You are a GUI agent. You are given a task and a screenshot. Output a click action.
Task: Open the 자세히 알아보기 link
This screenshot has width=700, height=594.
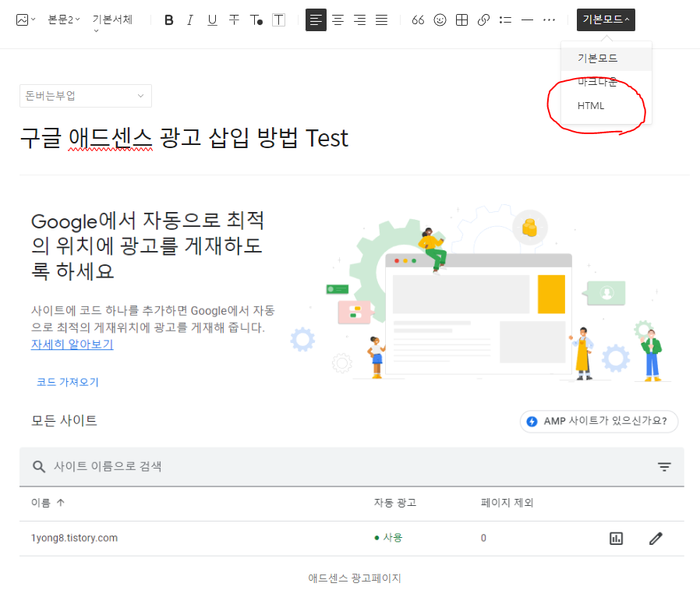(72, 345)
